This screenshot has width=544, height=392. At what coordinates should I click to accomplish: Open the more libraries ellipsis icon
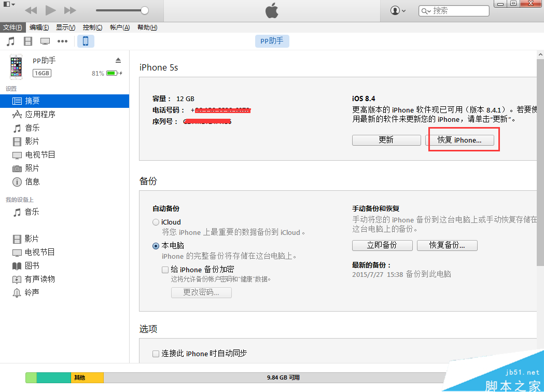pyautogui.click(x=62, y=41)
